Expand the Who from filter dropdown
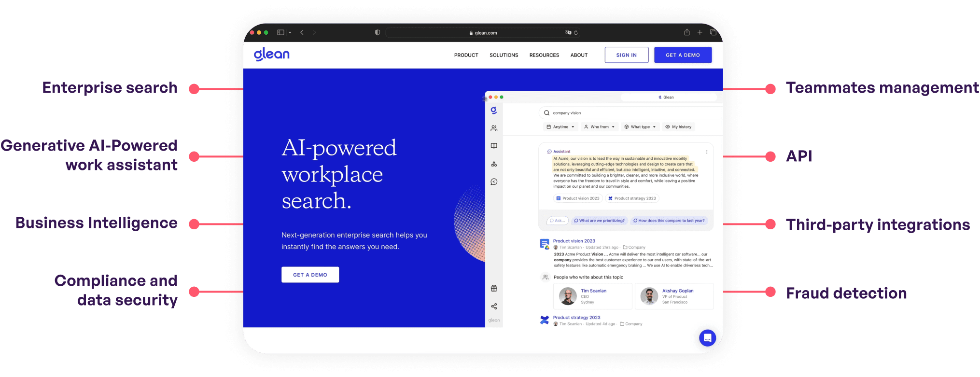 coord(599,127)
